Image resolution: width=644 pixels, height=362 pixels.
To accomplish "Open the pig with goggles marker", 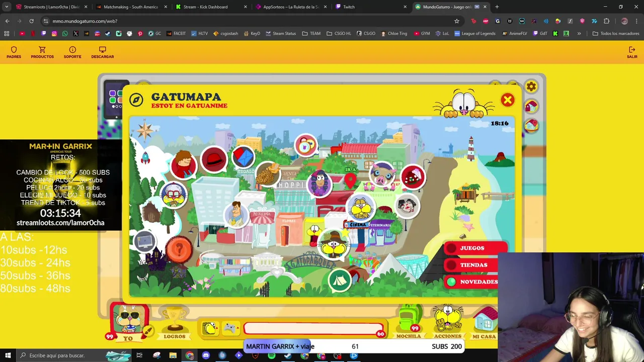I will [382, 174].
